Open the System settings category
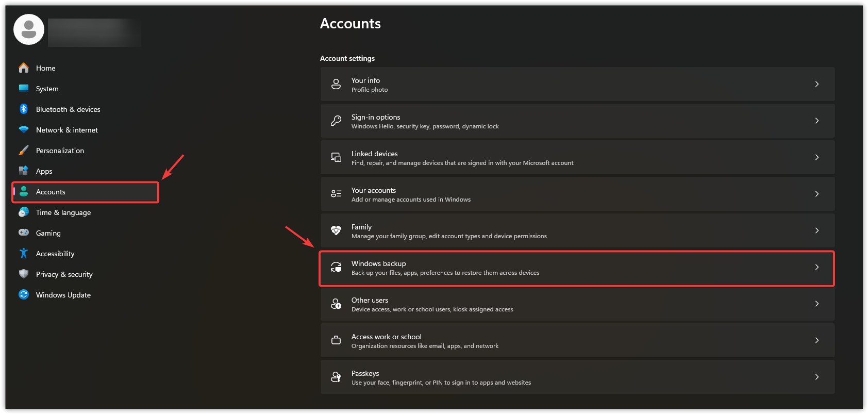Viewport: 868px width, 414px height. coord(47,89)
